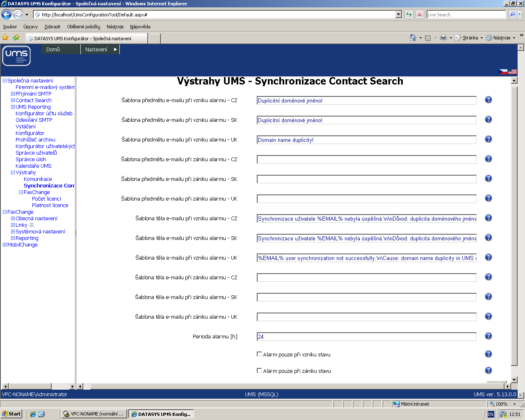Click the UMS logo in the header

point(16,56)
